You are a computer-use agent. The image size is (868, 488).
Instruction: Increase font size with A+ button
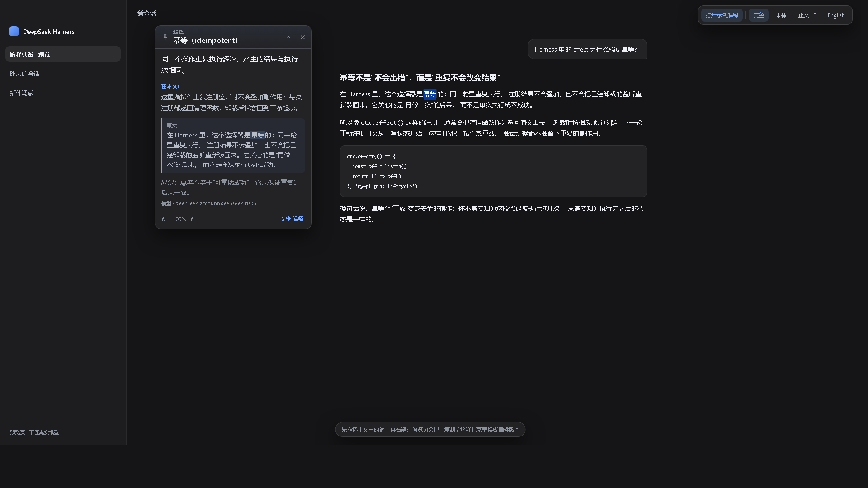(x=193, y=220)
